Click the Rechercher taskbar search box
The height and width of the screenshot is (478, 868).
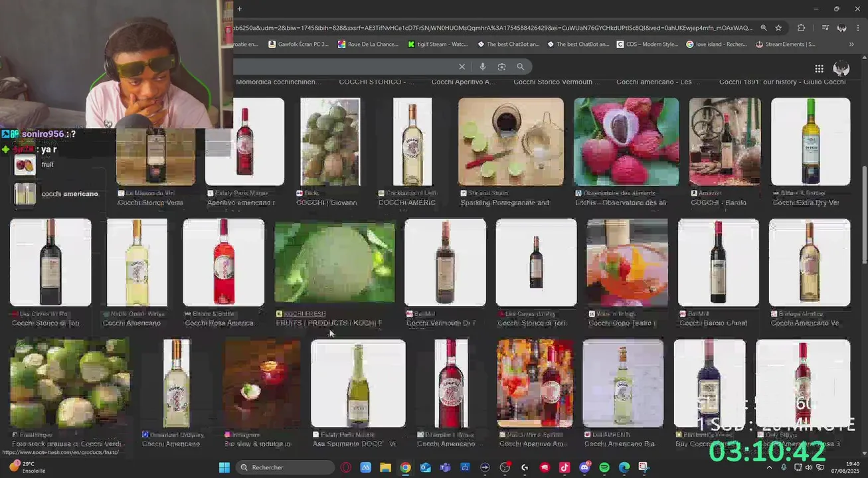286,467
